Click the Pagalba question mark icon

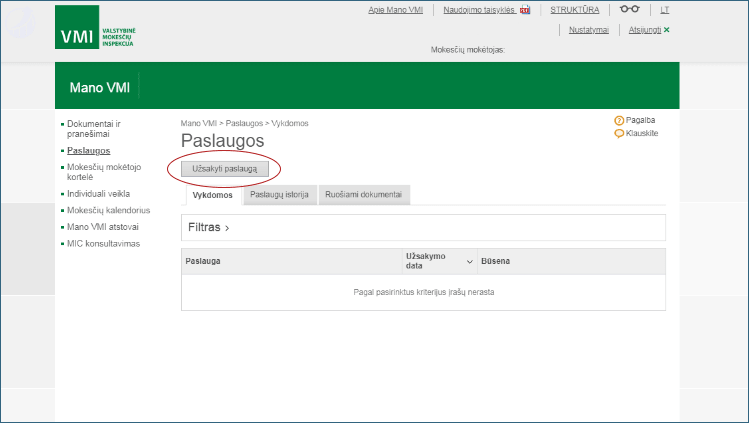619,120
